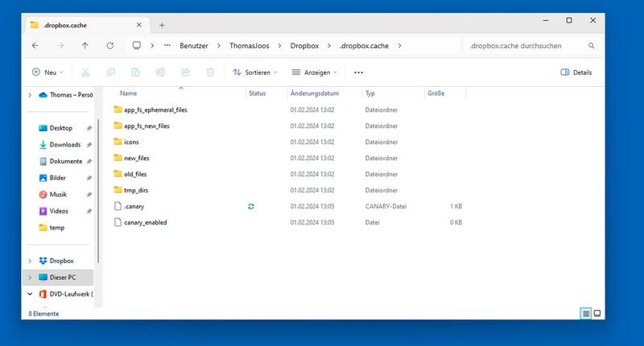Click the Back navigation arrow
Image resolution: width=644 pixels, height=346 pixels.
35,46
